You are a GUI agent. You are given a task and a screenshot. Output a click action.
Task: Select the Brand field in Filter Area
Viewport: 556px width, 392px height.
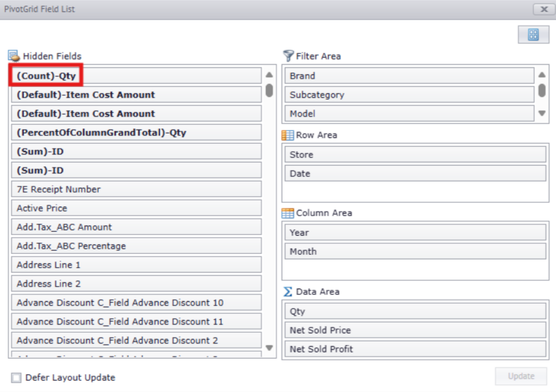[x=408, y=76]
